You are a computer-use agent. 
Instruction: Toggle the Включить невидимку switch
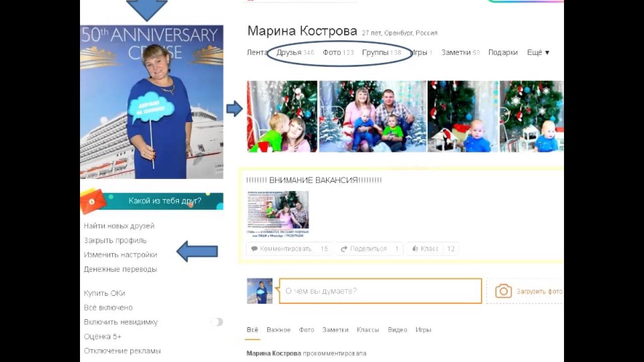click(217, 322)
